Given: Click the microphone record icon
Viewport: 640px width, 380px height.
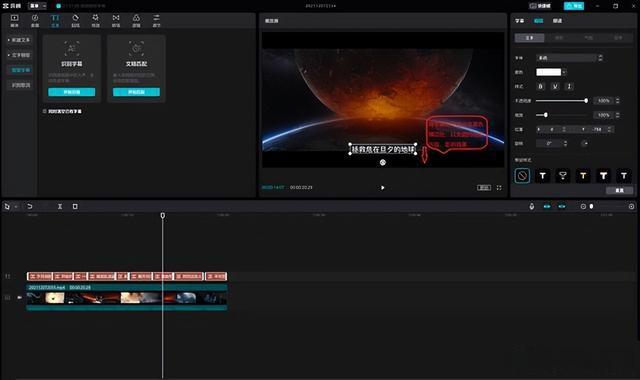Looking at the screenshot, I should click(531, 207).
